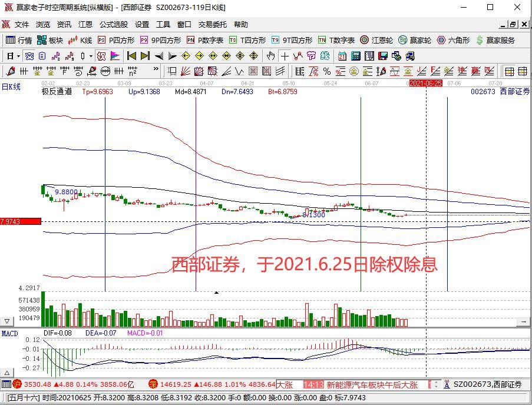Click the T数字表 digital table icon
Viewport: 532px width, 405px height.
[x=334, y=40]
